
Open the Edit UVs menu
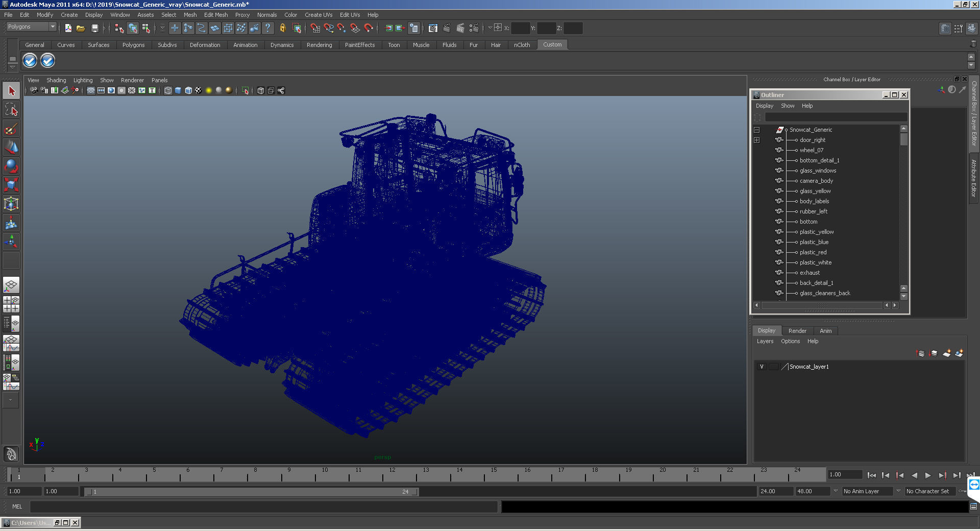pyautogui.click(x=350, y=15)
